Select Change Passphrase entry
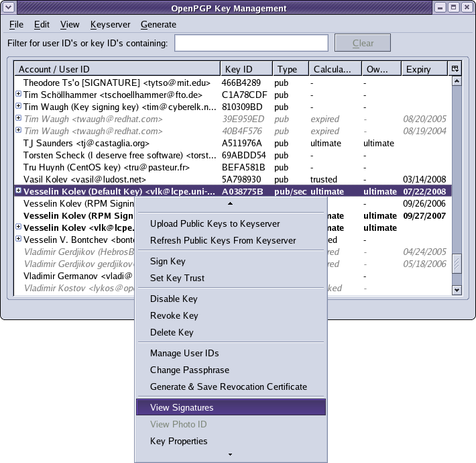 click(231, 370)
